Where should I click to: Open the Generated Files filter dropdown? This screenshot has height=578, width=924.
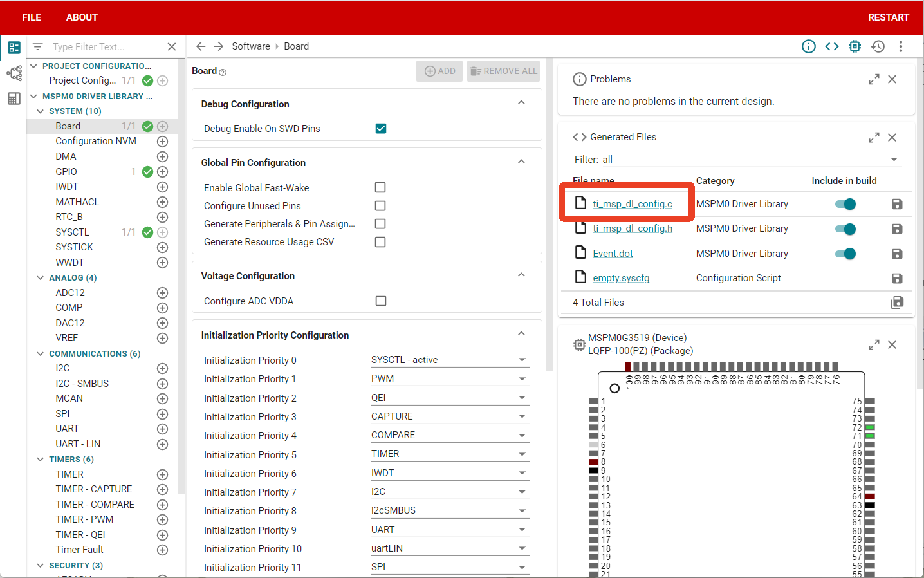click(x=751, y=160)
